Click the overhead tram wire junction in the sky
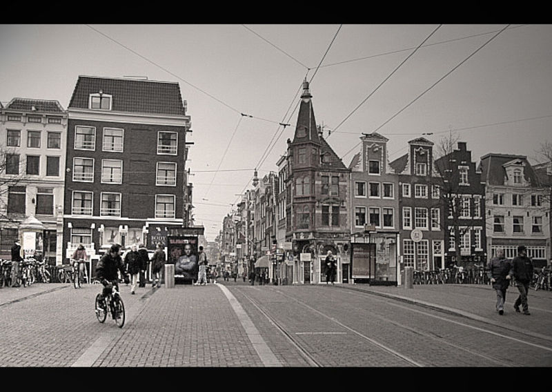Image resolution: width=552 pixels, height=392 pixels. click(284, 124)
